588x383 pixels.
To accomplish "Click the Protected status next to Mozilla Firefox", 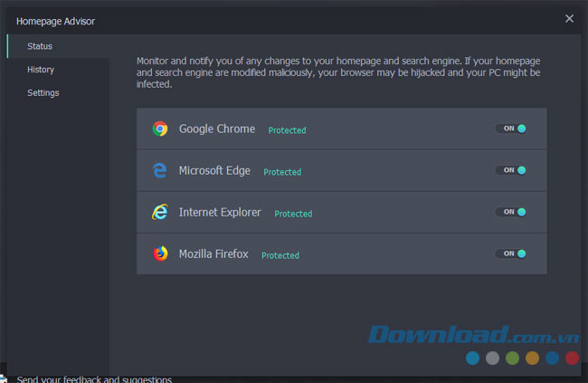I will pyautogui.click(x=280, y=255).
